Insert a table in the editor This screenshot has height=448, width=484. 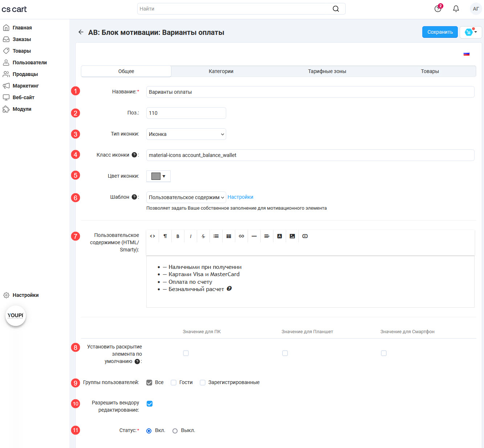pos(229,236)
